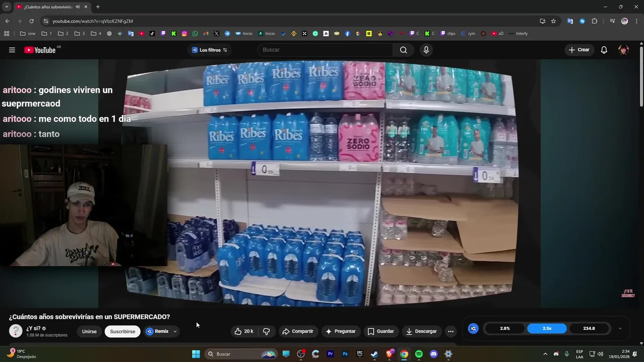Viewport: 644px width, 362px height.
Task: Open the ¿Y si? channel avatar
Action: point(16,331)
